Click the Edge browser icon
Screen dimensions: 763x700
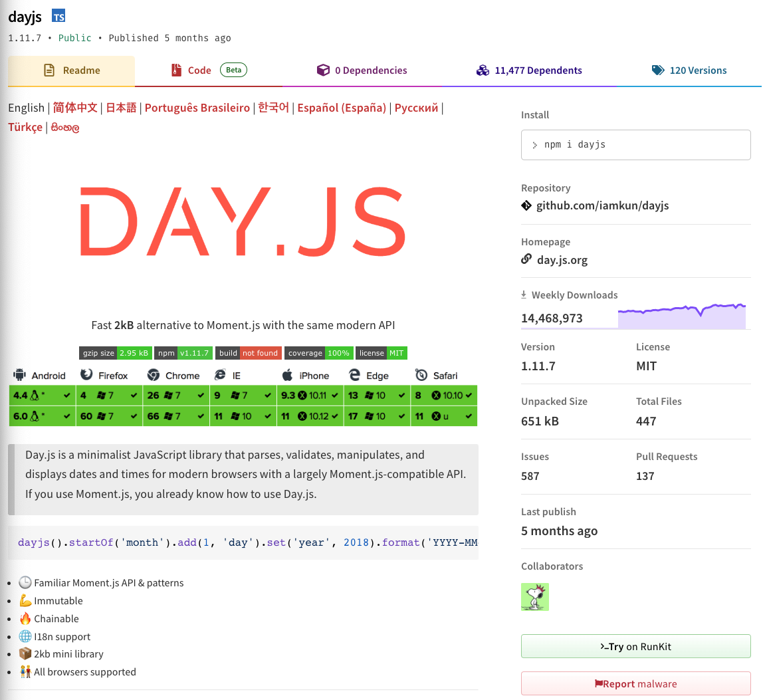pyautogui.click(x=355, y=374)
